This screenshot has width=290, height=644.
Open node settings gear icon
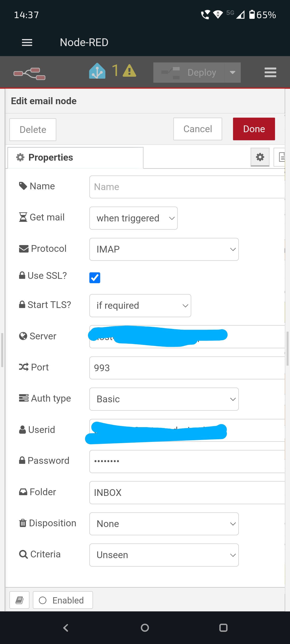[x=260, y=157]
